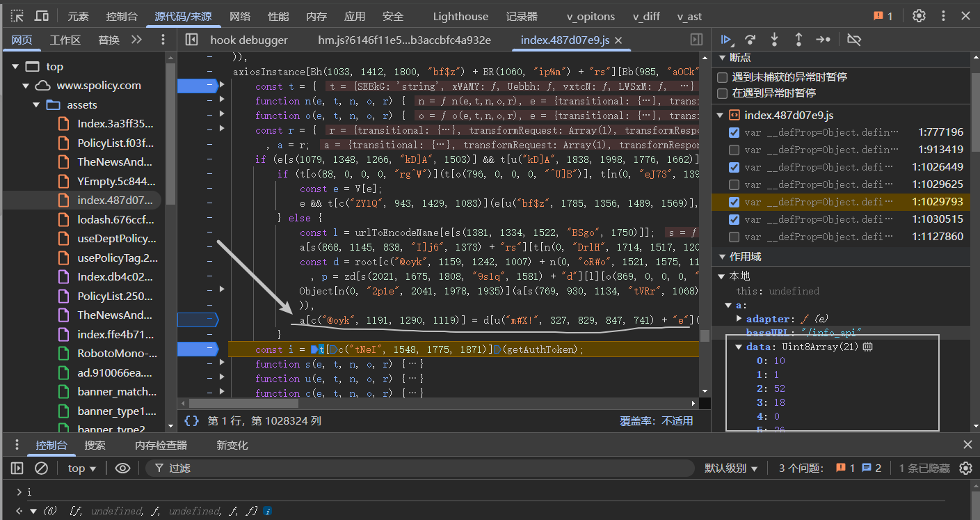This screenshot has width=980, height=520.
Task: Open the Sources navigator three-dot menu
Action: click(x=163, y=40)
